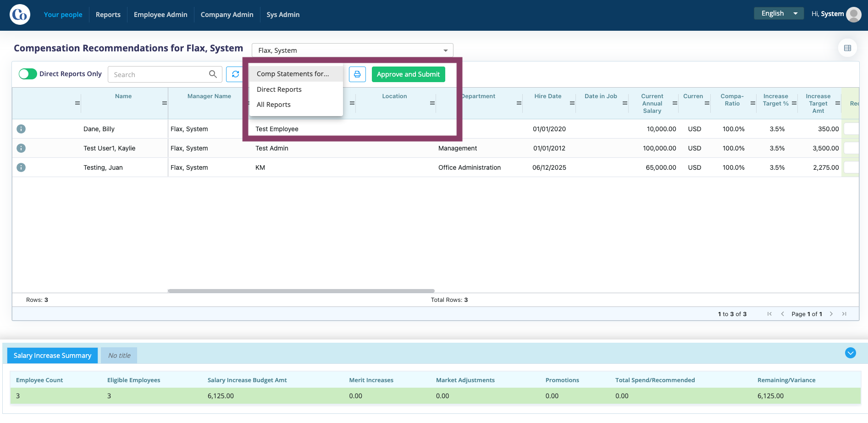Open info icon for Testing, Juan
The image size is (868, 423).
(x=21, y=167)
